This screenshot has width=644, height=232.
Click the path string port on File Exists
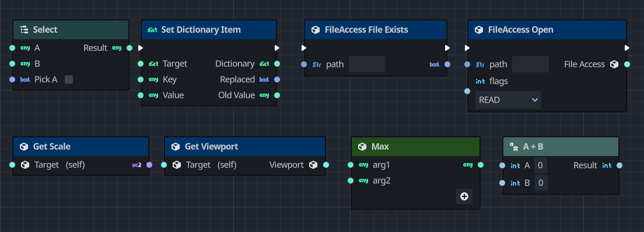304,64
